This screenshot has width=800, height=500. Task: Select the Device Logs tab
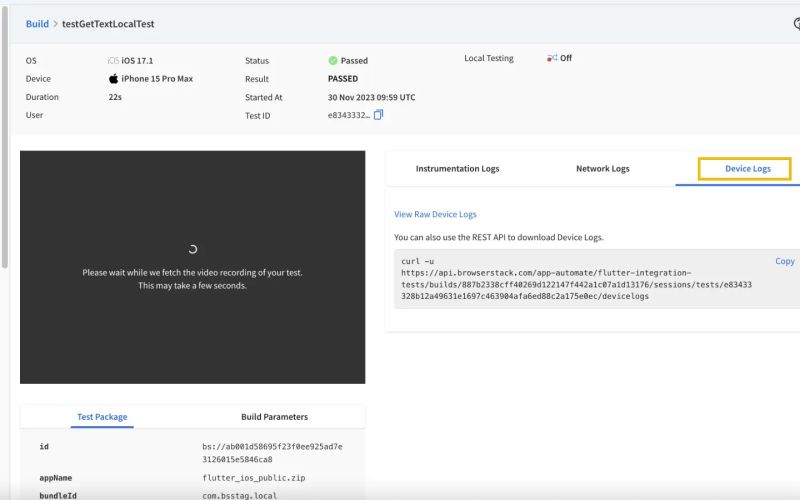pos(747,168)
